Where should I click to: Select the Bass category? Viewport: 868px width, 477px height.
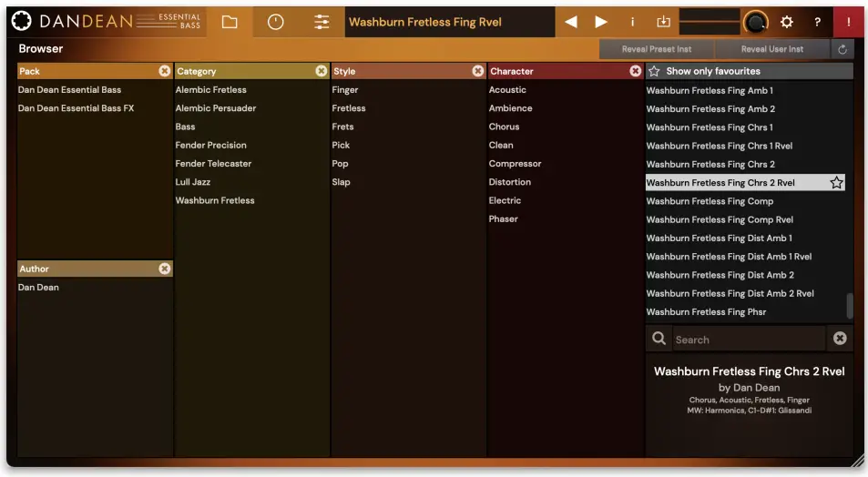[x=185, y=127]
